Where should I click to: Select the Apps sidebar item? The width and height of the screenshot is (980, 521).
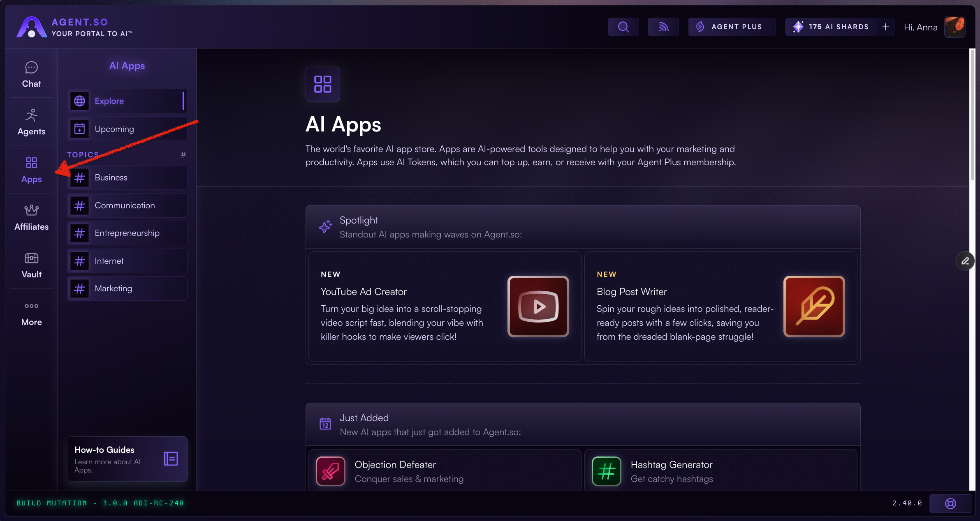click(x=31, y=170)
